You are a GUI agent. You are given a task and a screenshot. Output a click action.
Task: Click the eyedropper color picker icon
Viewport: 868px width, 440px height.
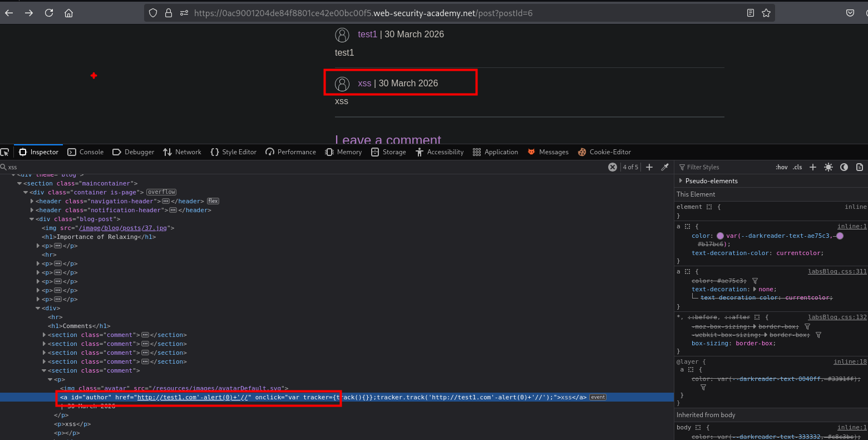tap(665, 167)
